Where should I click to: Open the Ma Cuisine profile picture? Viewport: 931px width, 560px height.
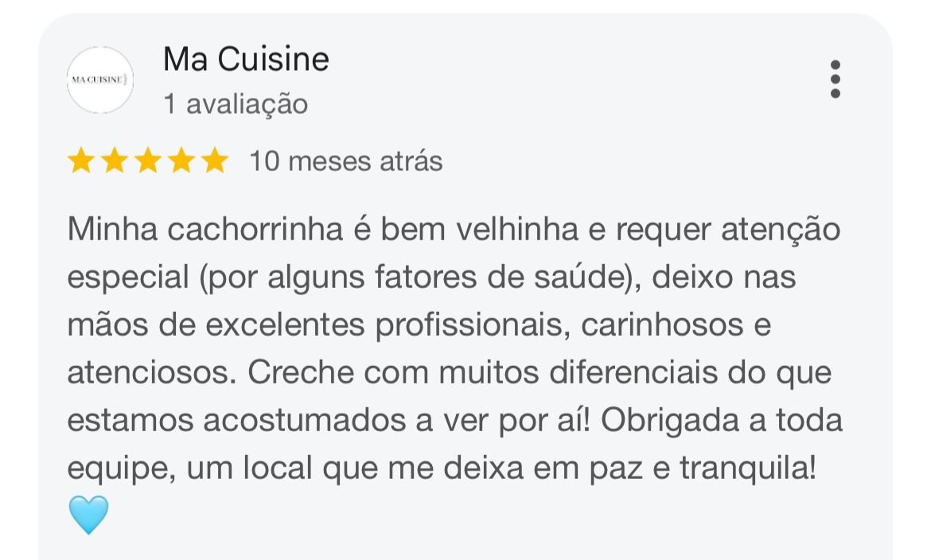(100, 80)
